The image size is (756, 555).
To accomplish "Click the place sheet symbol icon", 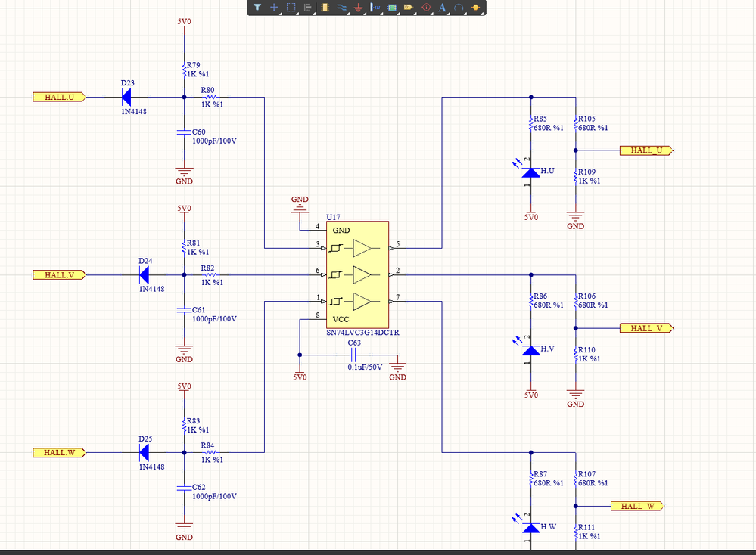I will tap(392, 8).
